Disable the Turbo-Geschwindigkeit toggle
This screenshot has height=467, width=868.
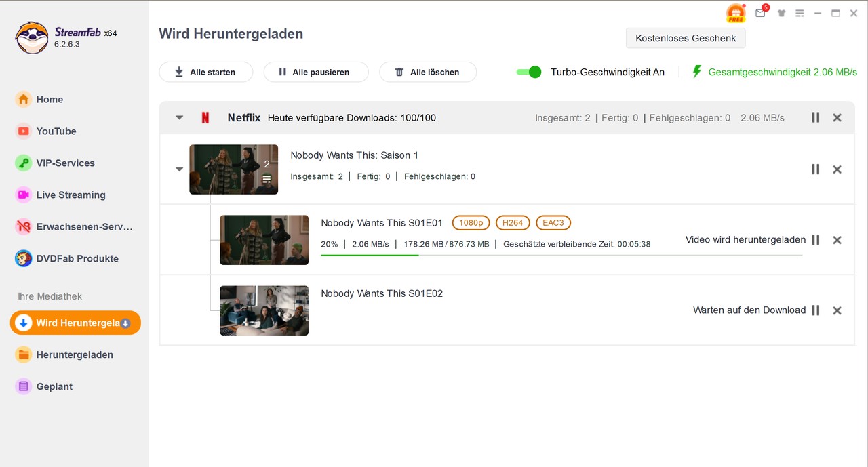point(529,71)
